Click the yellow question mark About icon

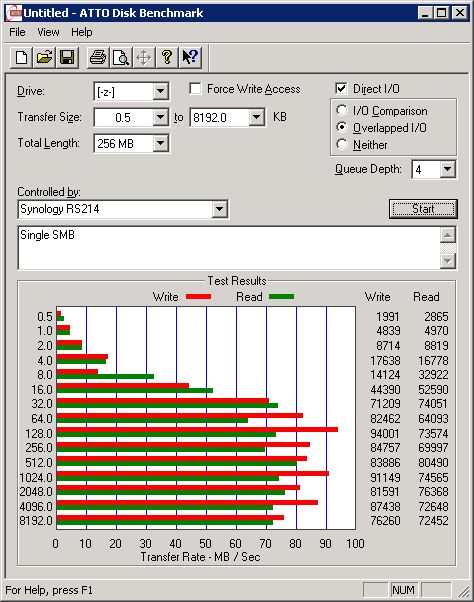coord(167,58)
